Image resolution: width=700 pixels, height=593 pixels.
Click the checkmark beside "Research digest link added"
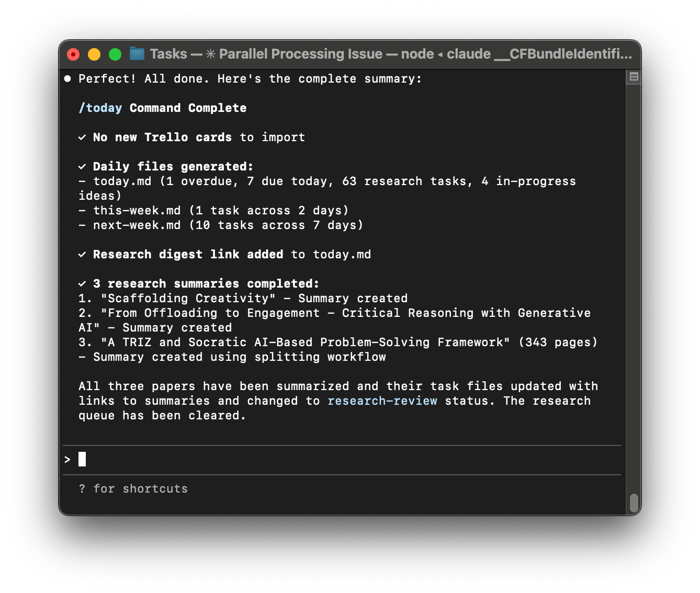click(x=82, y=254)
